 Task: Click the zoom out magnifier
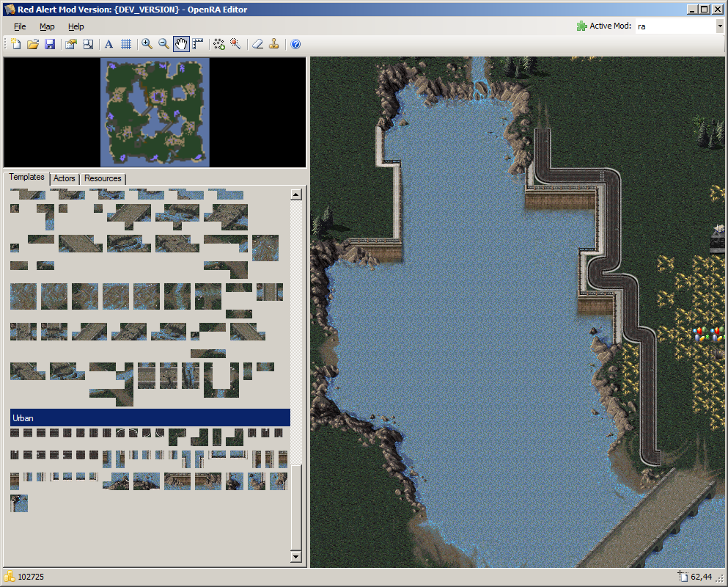[164, 44]
